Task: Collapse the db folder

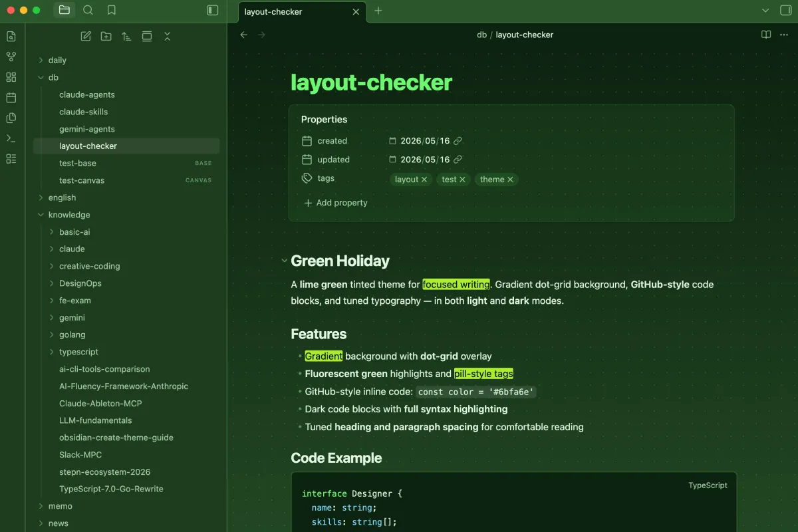Action: (41, 77)
